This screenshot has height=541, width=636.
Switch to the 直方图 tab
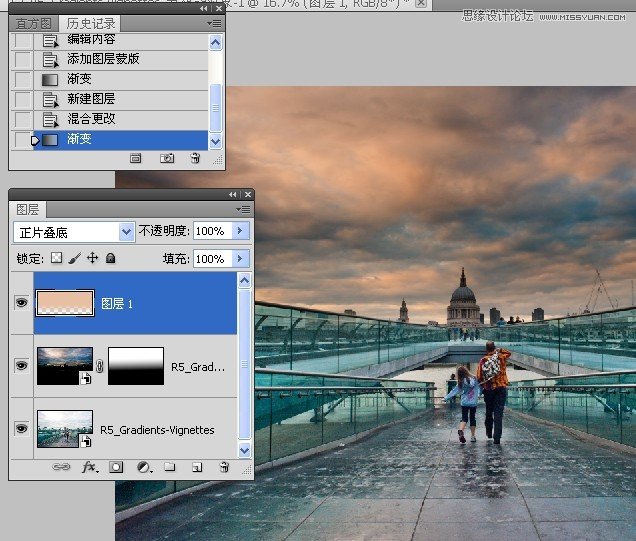pos(32,23)
